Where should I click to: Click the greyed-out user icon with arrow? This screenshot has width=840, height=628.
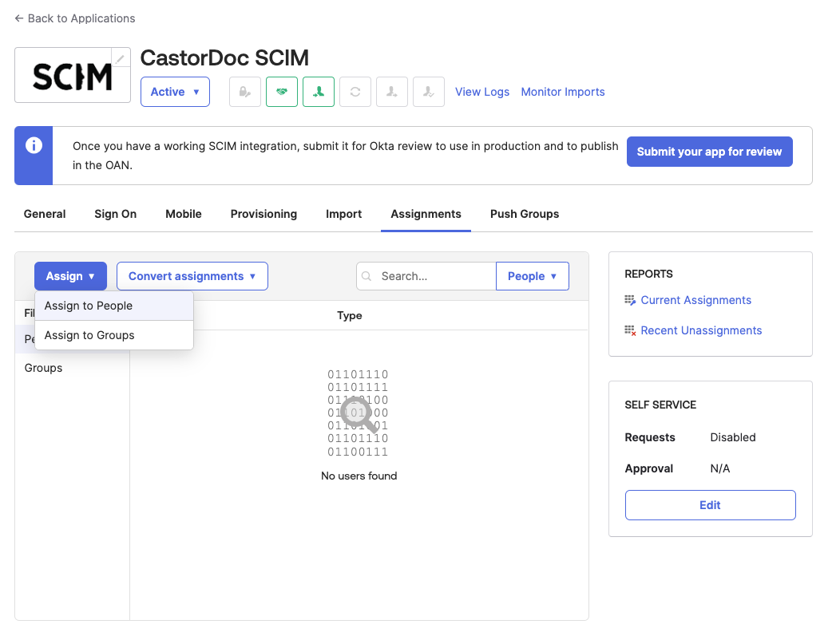(392, 92)
